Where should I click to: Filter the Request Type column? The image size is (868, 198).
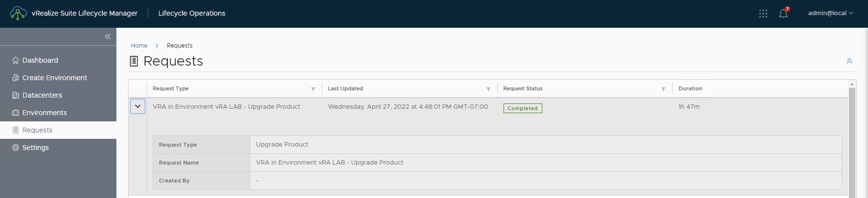pos(313,89)
